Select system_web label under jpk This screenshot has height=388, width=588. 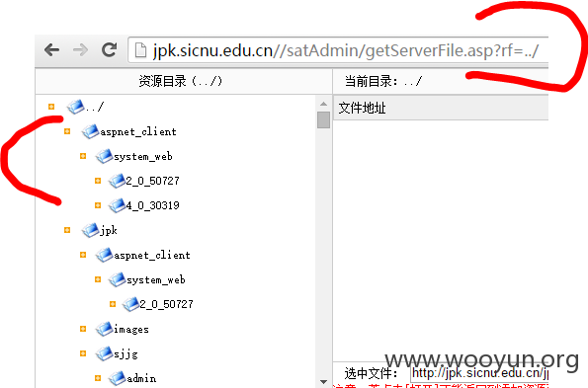156,279
